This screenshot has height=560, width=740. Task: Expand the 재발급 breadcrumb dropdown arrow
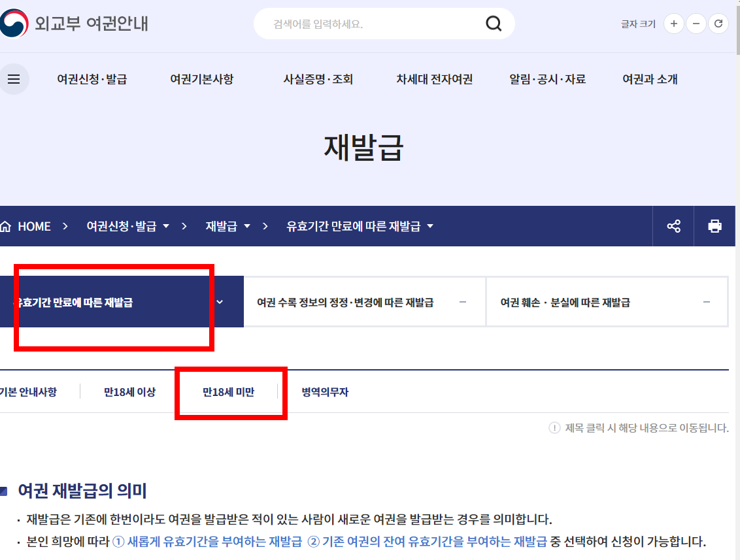(247, 225)
